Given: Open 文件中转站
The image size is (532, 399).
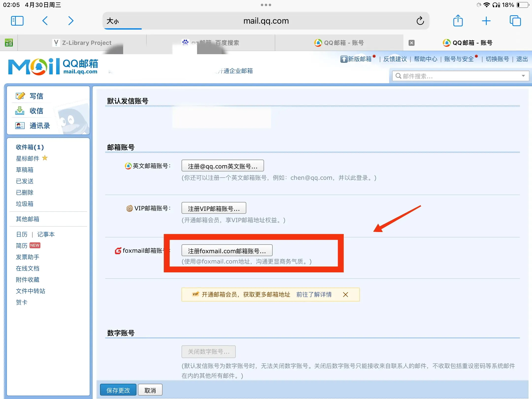Looking at the screenshot, I should tap(31, 291).
